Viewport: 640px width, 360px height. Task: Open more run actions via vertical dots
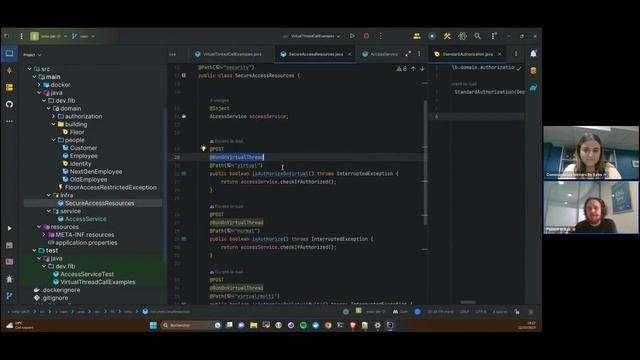(380, 36)
